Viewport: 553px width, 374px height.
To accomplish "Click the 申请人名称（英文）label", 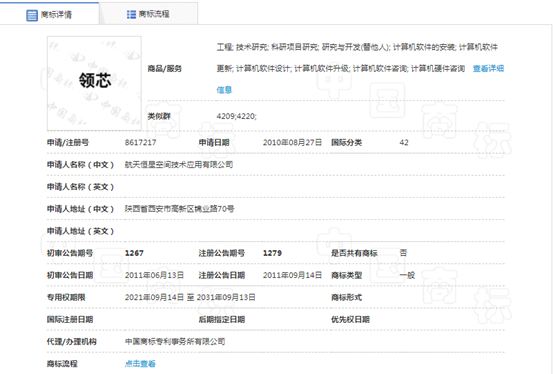I will [80, 187].
